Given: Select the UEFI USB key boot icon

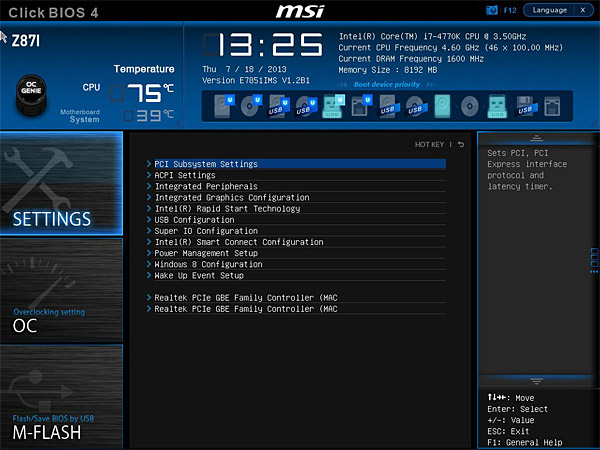Looking at the screenshot, I should pyautogui.click(x=333, y=106).
